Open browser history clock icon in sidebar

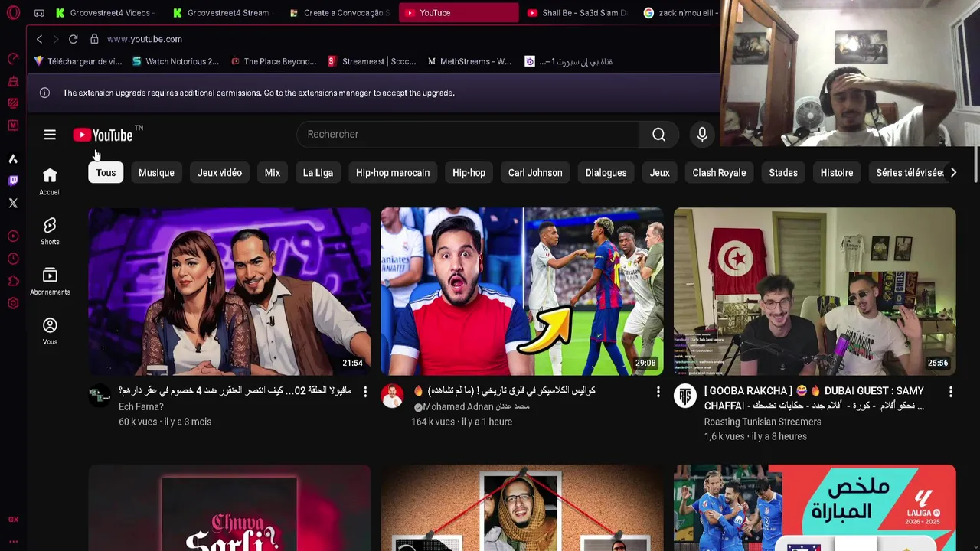pos(13,259)
